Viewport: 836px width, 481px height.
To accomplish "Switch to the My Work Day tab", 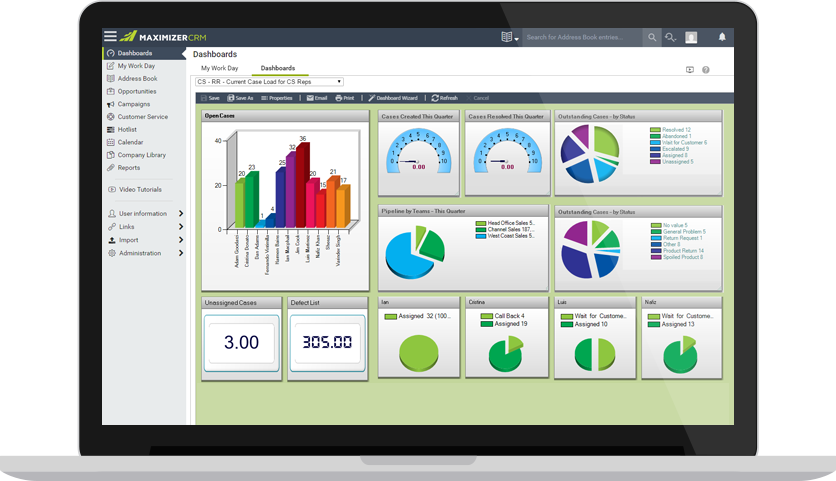I will pos(219,68).
